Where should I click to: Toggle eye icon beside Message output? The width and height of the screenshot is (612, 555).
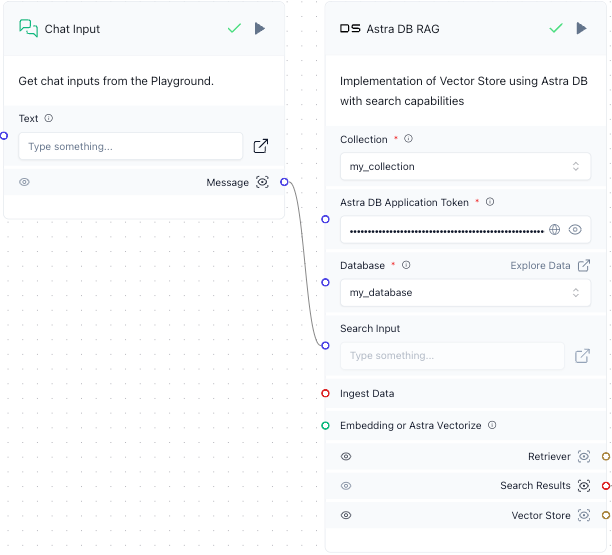coord(25,182)
